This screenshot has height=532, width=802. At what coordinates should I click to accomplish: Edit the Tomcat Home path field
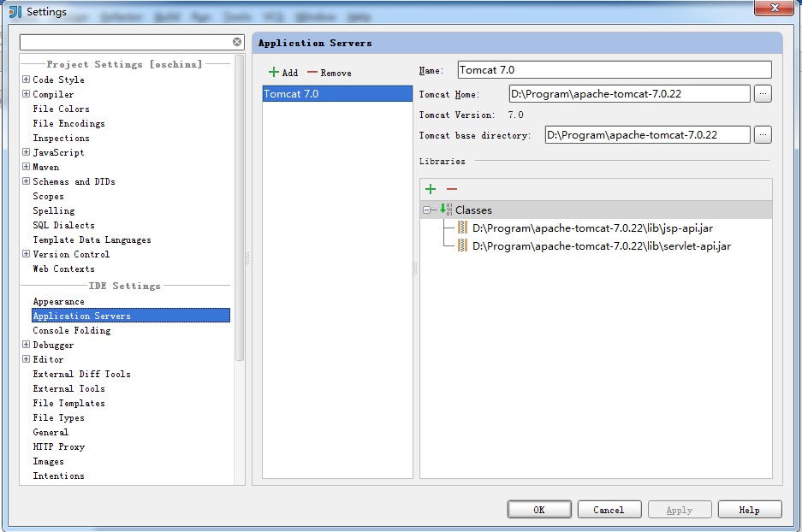(630, 93)
